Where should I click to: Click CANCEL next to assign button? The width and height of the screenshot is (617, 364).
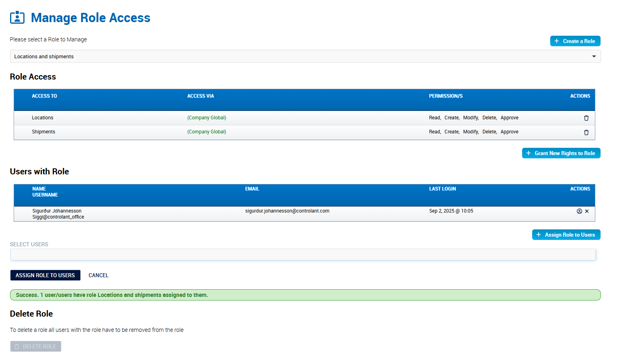coord(98,275)
